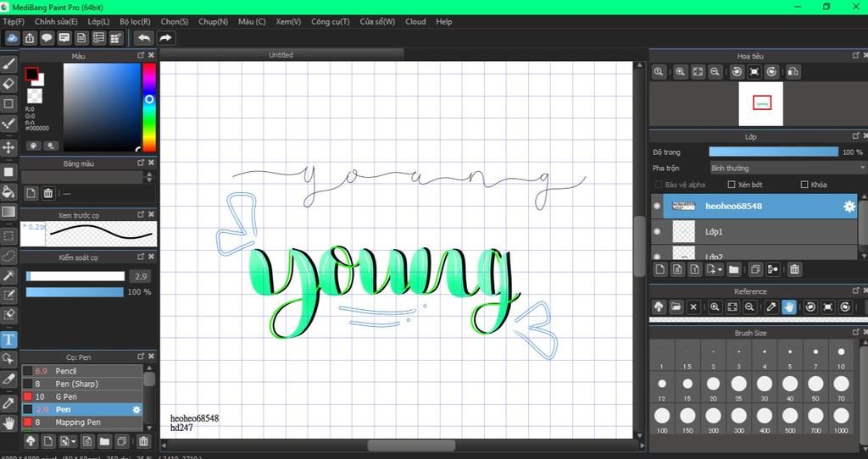This screenshot has height=459, width=868.
Task: Open the Công cụ(T) menu
Action: point(330,21)
